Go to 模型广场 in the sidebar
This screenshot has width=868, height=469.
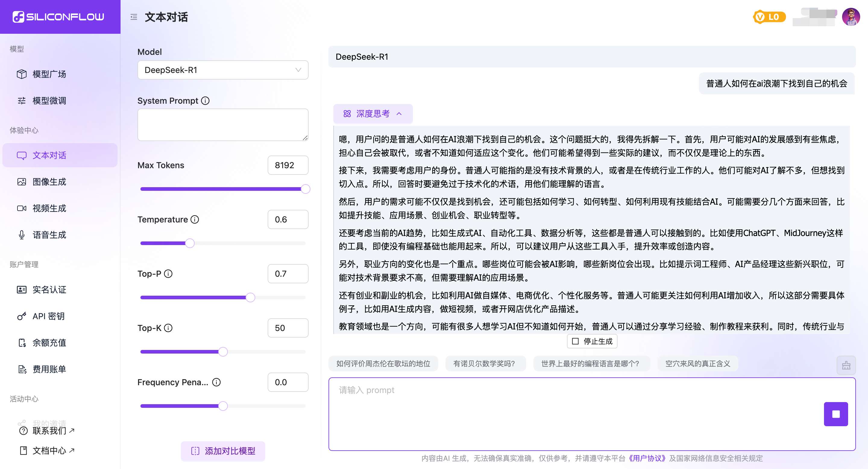[x=49, y=74]
